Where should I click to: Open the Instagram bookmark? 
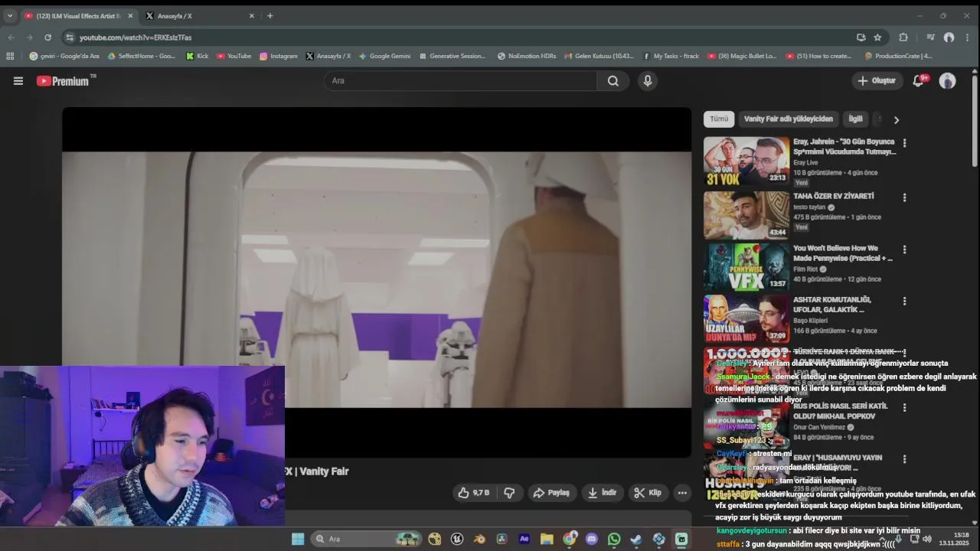point(279,56)
